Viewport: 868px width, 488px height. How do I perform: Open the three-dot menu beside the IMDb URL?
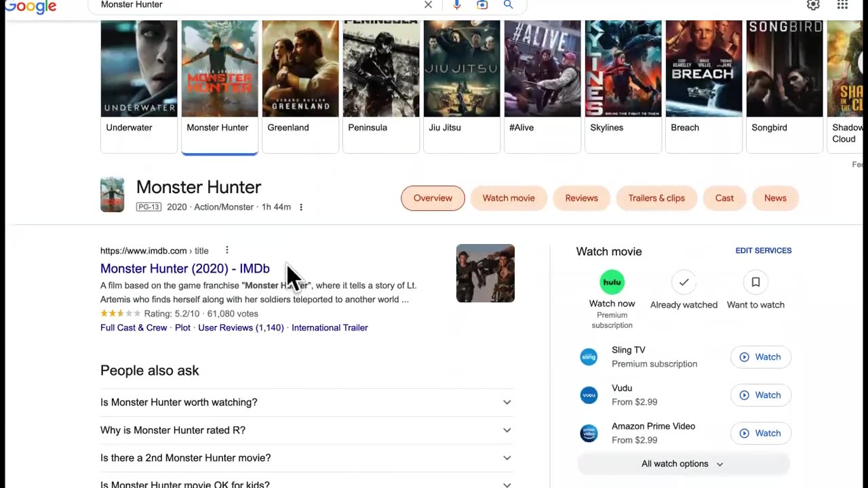(x=227, y=251)
